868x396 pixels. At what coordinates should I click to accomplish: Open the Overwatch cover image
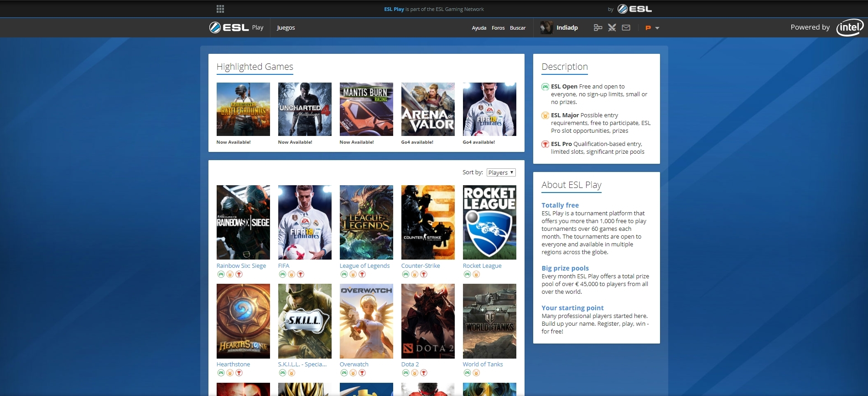(366, 321)
